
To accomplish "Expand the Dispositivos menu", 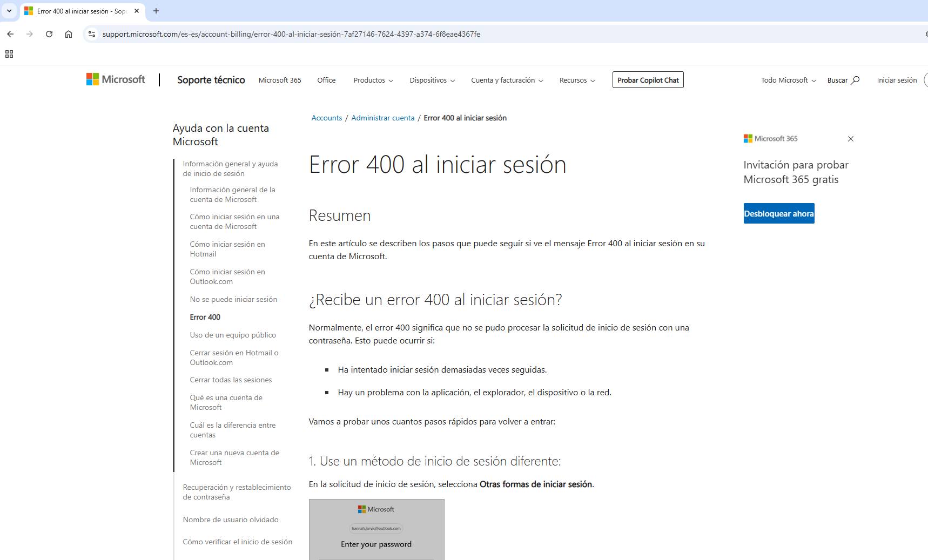I will click(432, 80).
